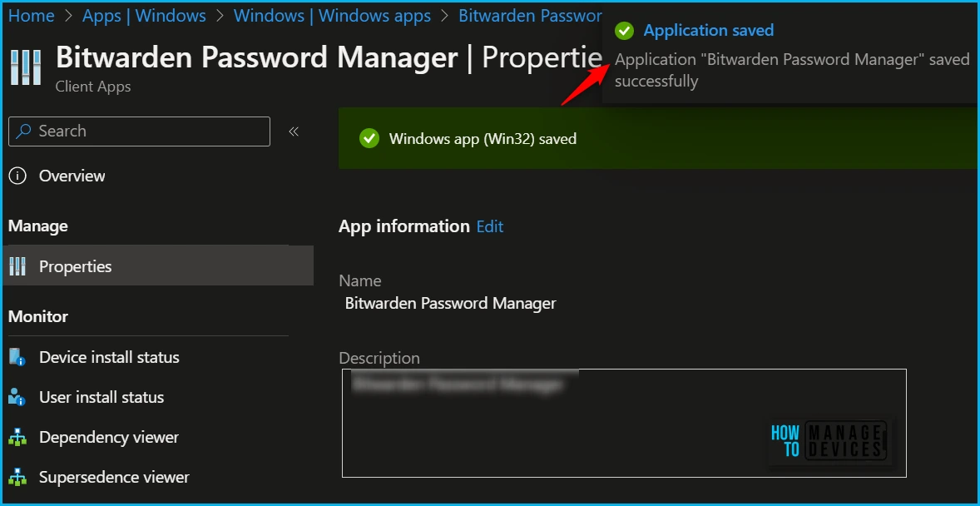Click the Name field label
Image resolution: width=980 pixels, height=506 pixels.
coord(360,280)
